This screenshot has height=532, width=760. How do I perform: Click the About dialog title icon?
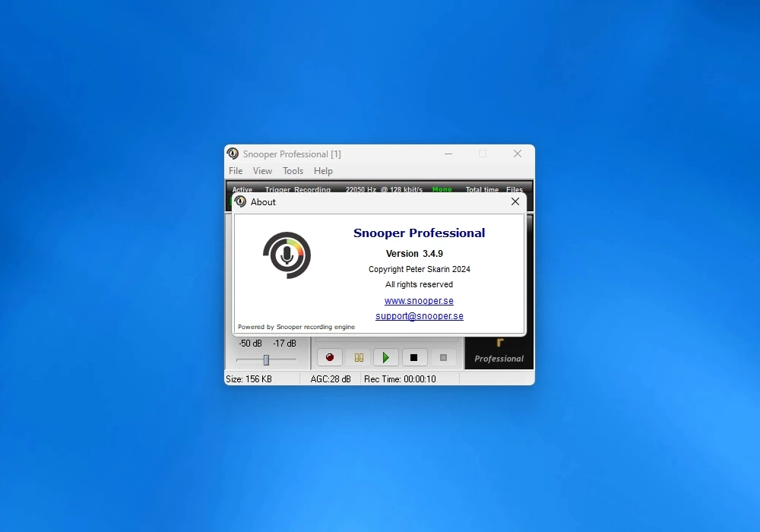[x=240, y=201]
